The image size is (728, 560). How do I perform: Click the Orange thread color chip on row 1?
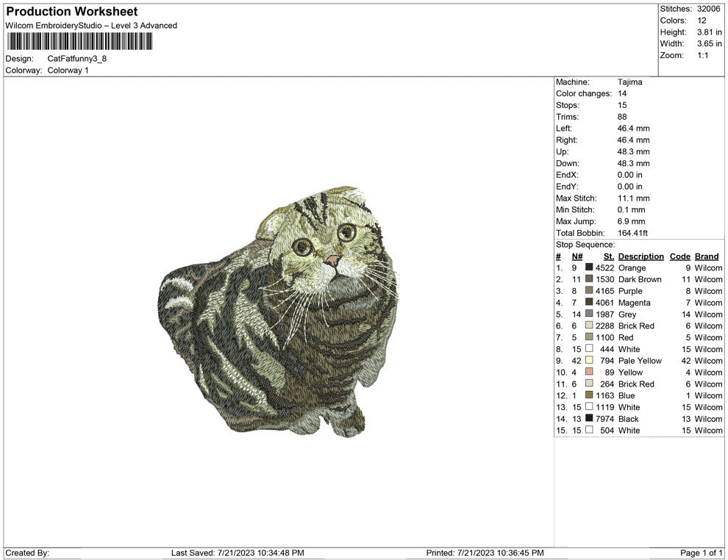588,268
